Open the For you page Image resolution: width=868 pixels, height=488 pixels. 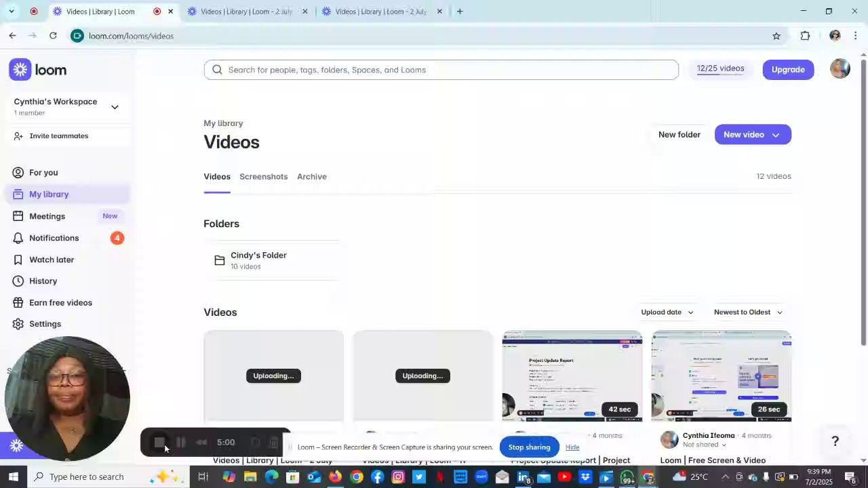pyautogui.click(x=43, y=172)
